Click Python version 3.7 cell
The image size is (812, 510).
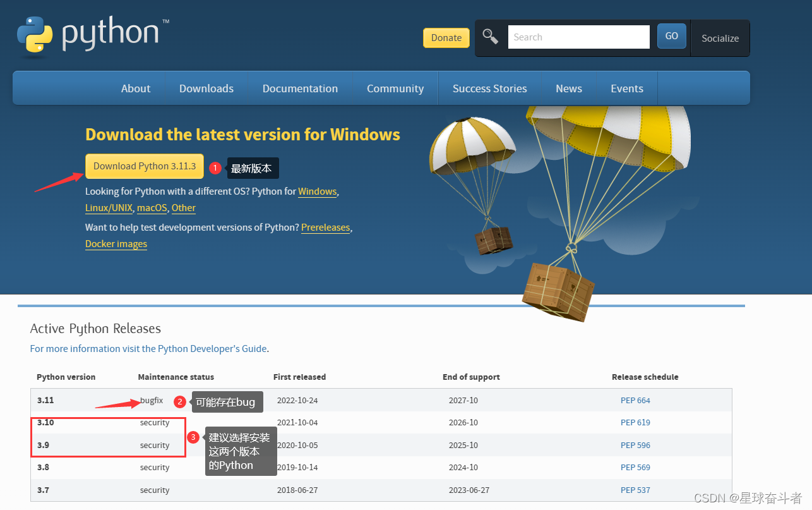(43, 490)
